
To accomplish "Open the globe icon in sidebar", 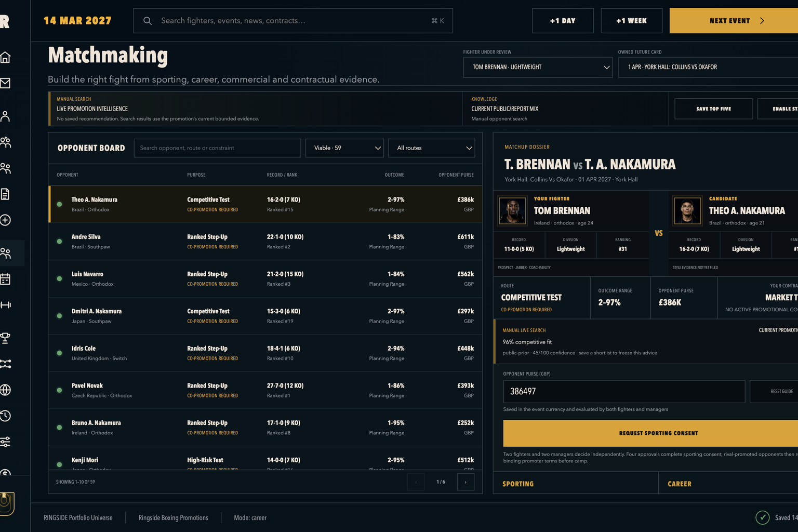I will [x=5, y=390].
